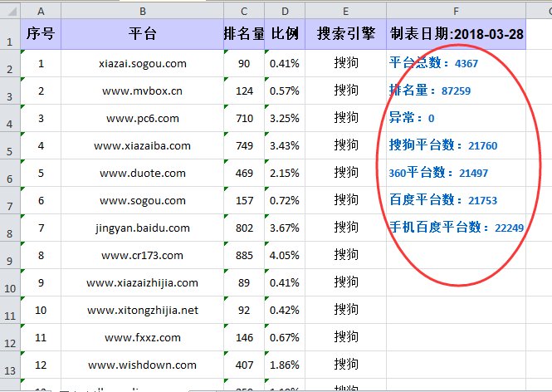
Task: Select column F header
Action: (456, 10)
